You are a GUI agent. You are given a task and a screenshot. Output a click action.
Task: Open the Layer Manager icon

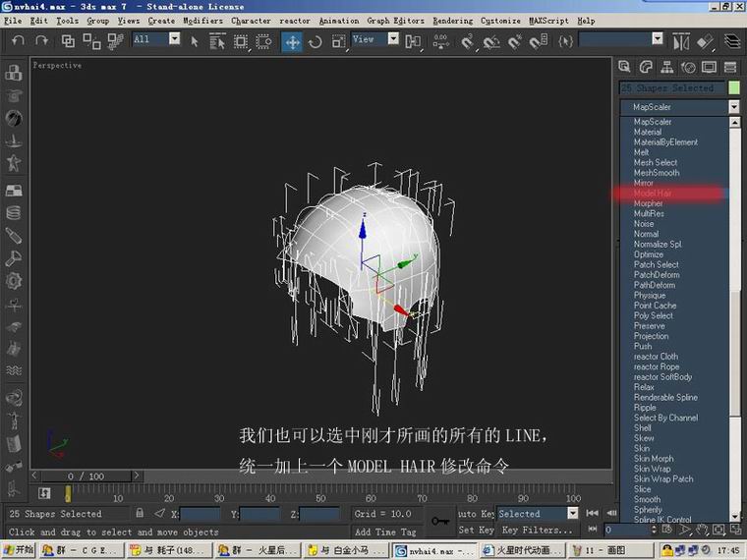pyautogui.click(x=732, y=42)
